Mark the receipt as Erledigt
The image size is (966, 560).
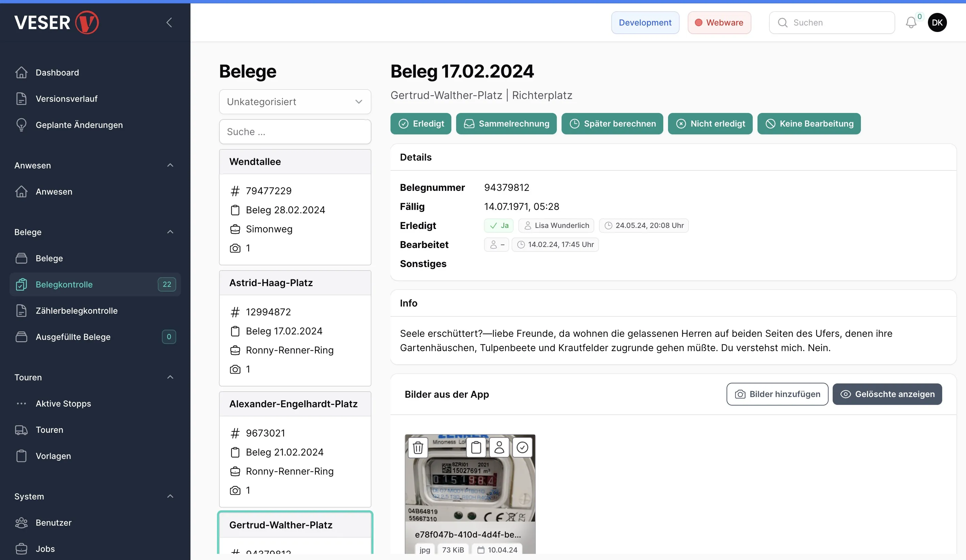420,124
